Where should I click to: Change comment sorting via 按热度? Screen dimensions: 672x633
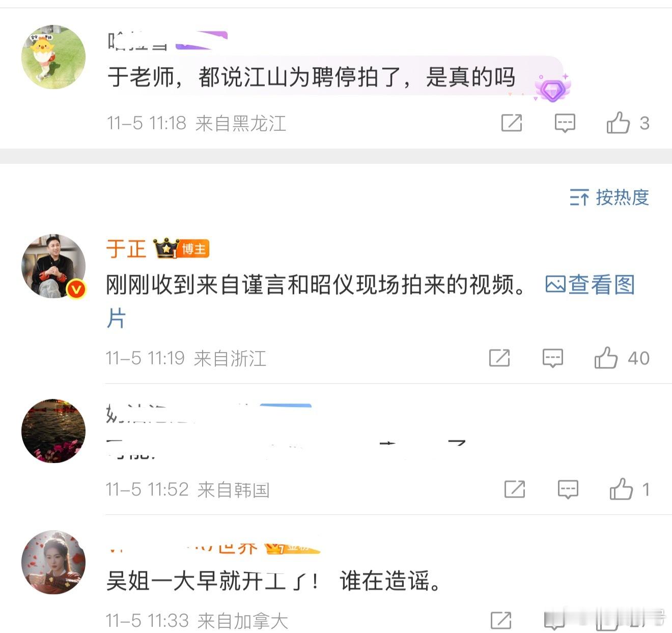pos(609,197)
